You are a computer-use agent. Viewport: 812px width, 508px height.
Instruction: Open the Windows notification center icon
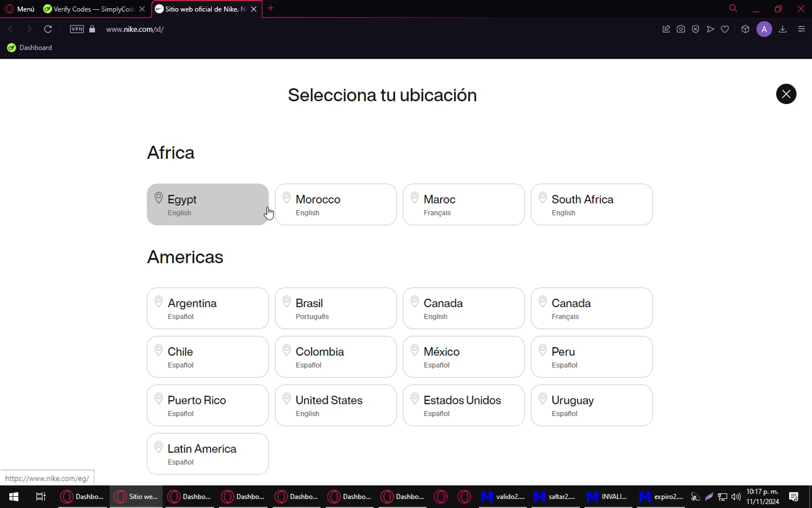[794, 497]
